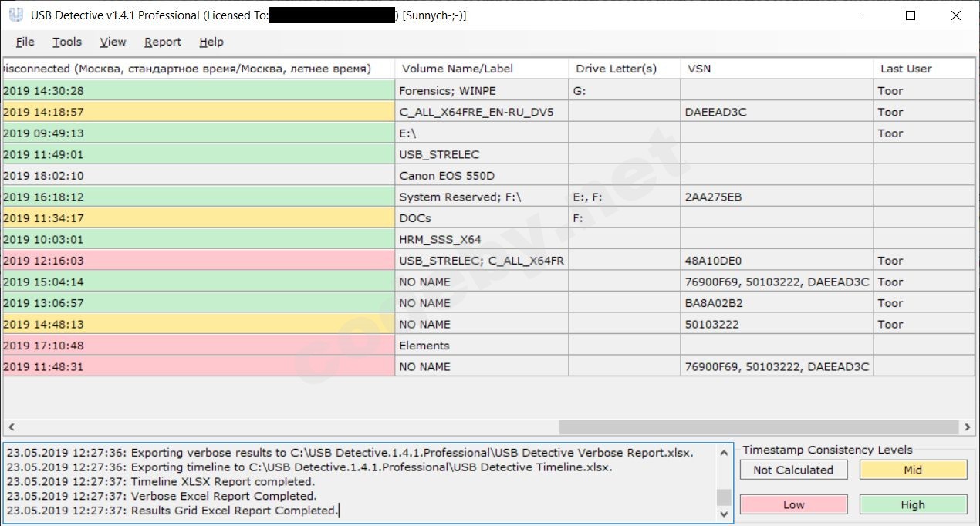The image size is (980, 526).
Task: Click the log pane scroll up arrow
Action: (x=724, y=453)
